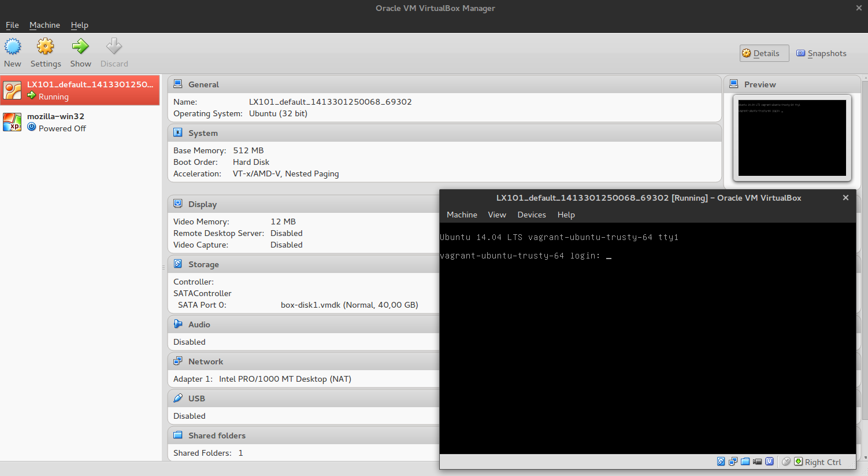
Task: Select the LX101_default running machine entry
Action: click(x=80, y=90)
